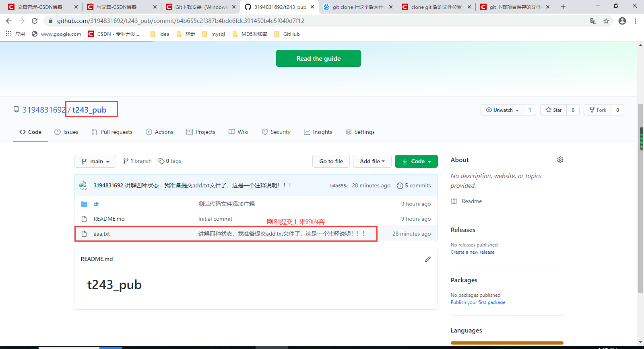Open the Insights tab
Image resolution: width=644 pixels, height=349 pixels.
coord(318,132)
